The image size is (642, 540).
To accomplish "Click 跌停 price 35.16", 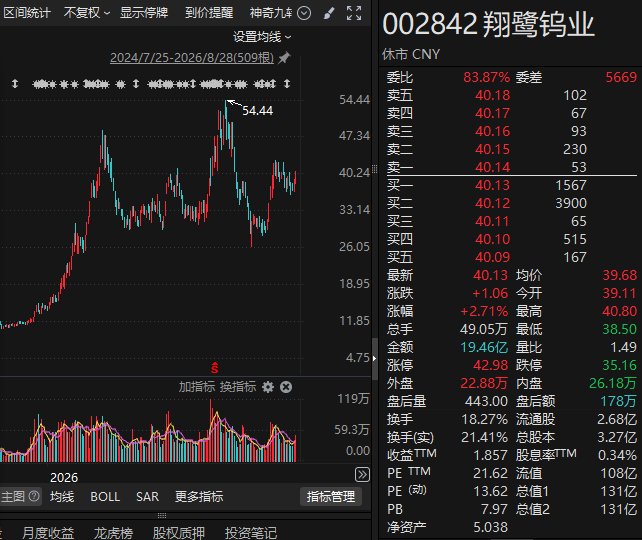I will click(619, 366).
